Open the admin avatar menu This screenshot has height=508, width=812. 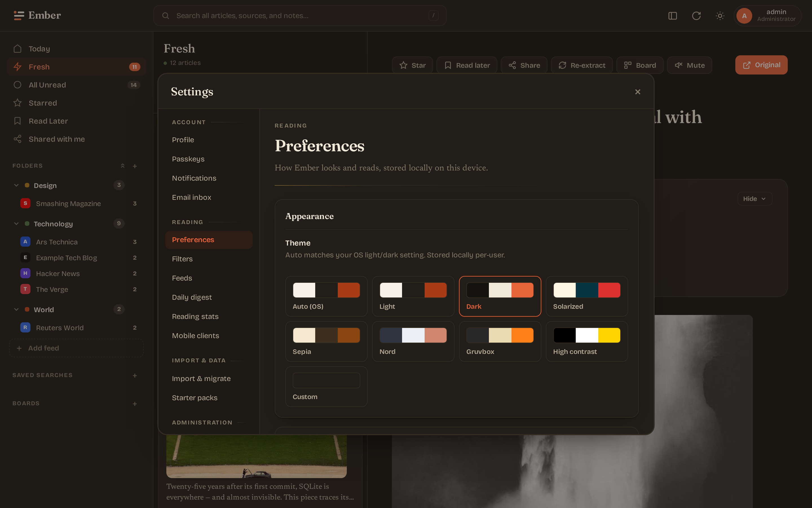[x=767, y=16]
